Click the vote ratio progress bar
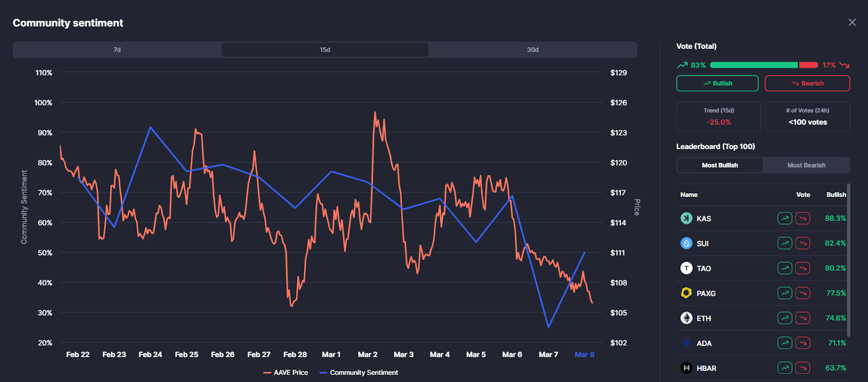The image size is (868, 382). click(763, 65)
